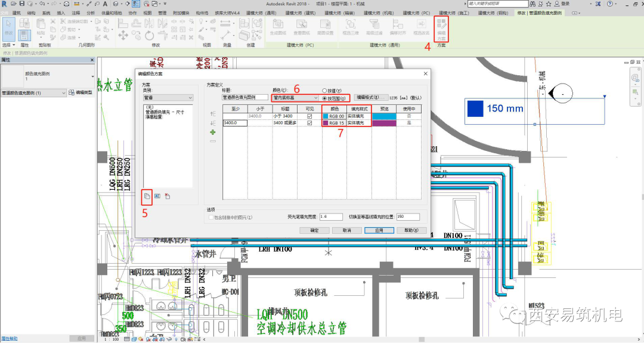The height and width of the screenshot is (343, 644).
Task: Click the 至少 3400.0 cell
Action: tap(235, 123)
